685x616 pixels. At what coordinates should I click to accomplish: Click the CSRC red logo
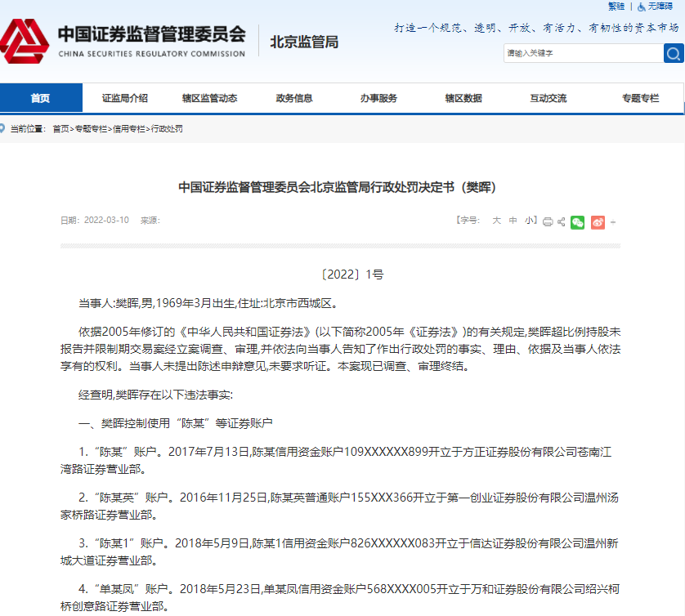coord(25,42)
